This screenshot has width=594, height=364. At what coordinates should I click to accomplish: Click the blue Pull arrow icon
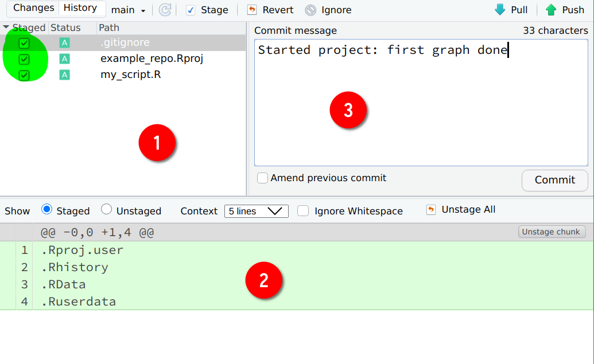(x=500, y=10)
